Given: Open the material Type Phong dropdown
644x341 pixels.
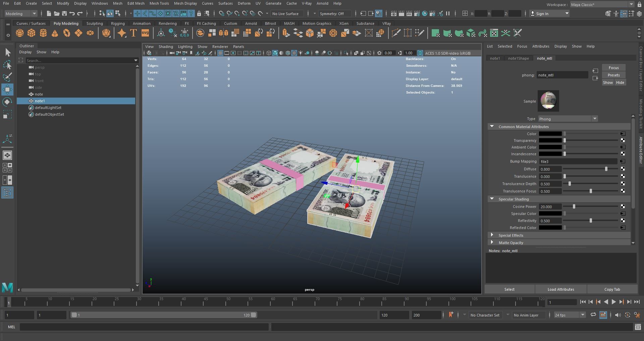Looking at the screenshot, I should tap(568, 119).
